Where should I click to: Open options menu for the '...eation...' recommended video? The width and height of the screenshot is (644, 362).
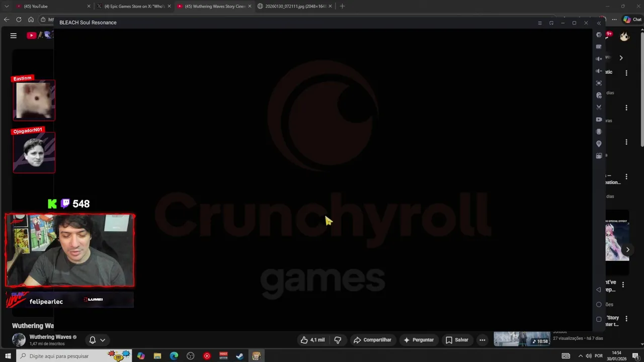(x=626, y=176)
